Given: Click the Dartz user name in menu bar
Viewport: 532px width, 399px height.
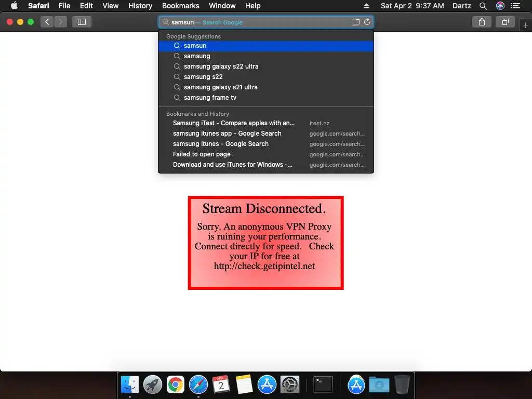Looking at the screenshot, I should pyautogui.click(x=462, y=6).
